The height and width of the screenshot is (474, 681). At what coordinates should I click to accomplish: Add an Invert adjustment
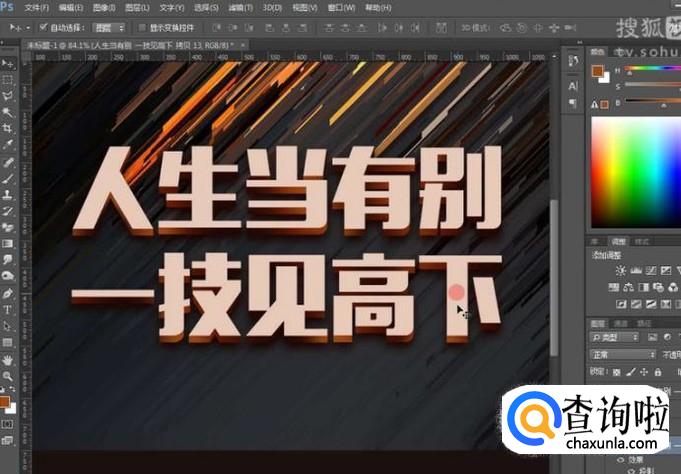621,304
